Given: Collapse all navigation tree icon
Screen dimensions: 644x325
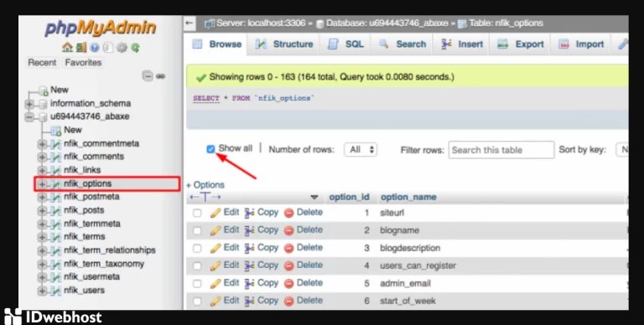Looking at the screenshot, I should click(148, 76).
